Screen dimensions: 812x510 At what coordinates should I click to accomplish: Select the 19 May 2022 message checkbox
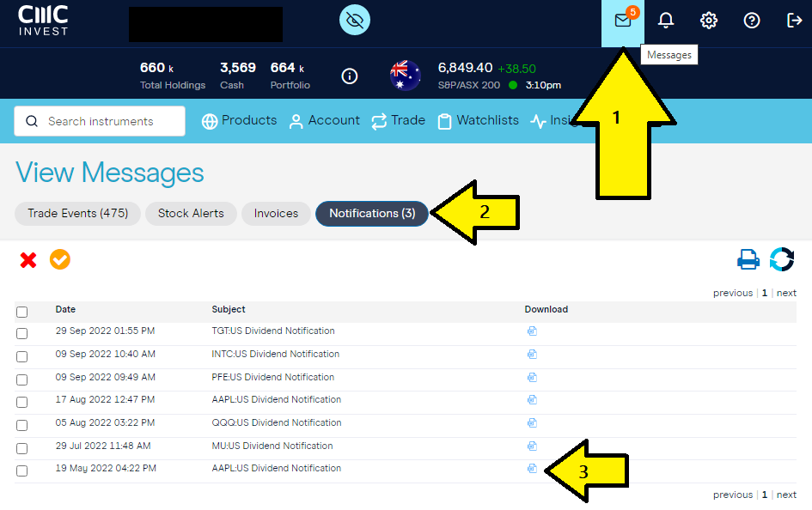pyautogui.click(x=21, y=471)
